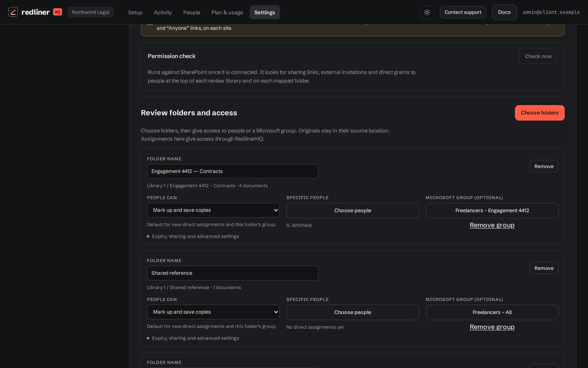Screen dimensions: 588x368
Task: Click the orange Choose folders button
Action: pos(540,113)
